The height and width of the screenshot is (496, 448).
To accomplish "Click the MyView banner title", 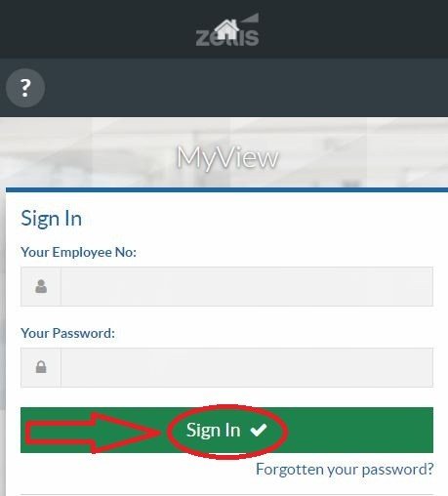I will 227,158.
